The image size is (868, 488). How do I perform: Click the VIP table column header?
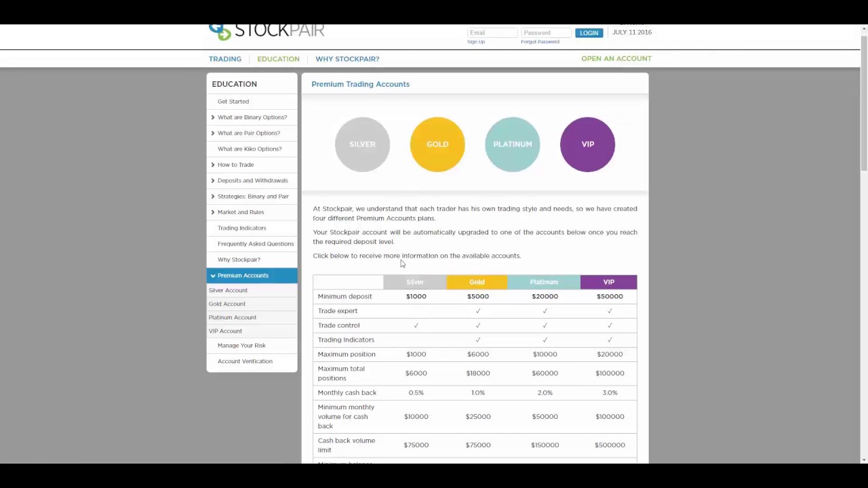pyautogui.click(x=609, y=282)
